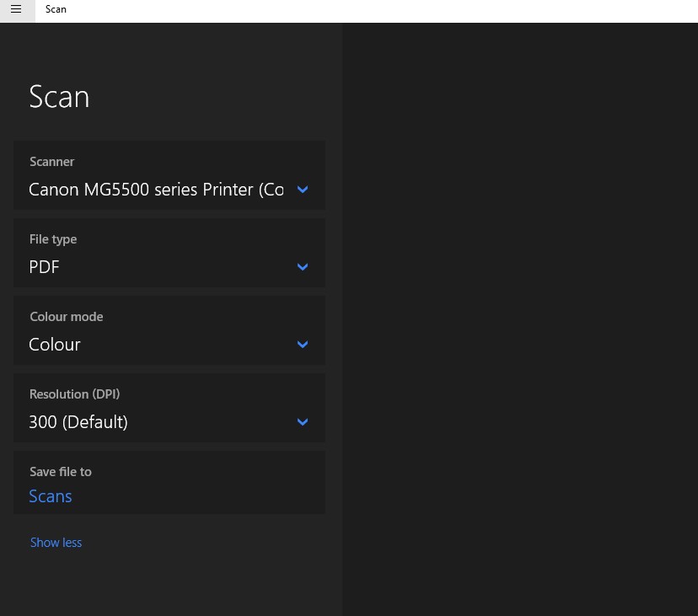The width and height of the screenshot is (698, 616).
Task: Open the hamburger navigation menu
Action: pos(16,10)
